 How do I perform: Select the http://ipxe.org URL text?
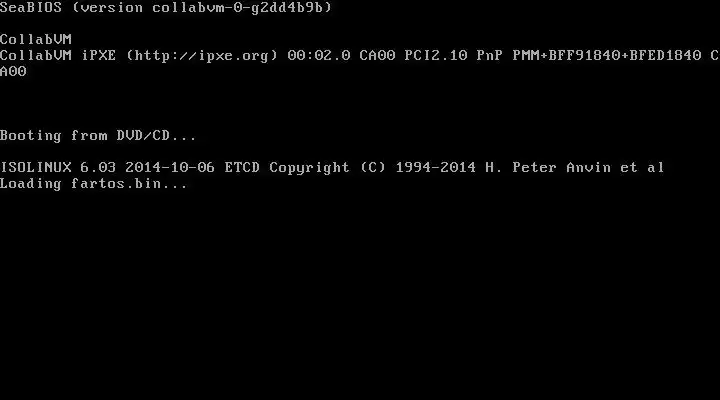202,56
